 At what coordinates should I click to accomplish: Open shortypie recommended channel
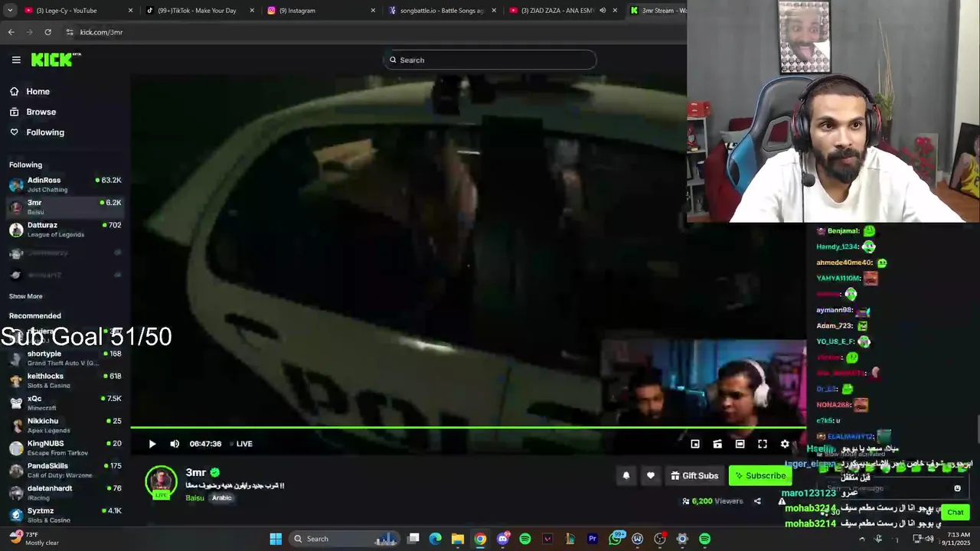point(65,358)
